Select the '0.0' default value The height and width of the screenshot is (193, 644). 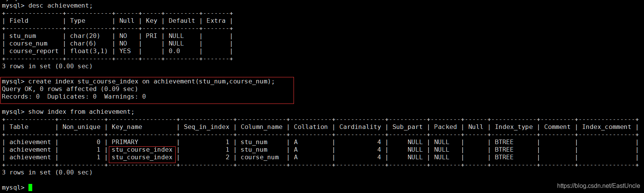tap(174, 51)
